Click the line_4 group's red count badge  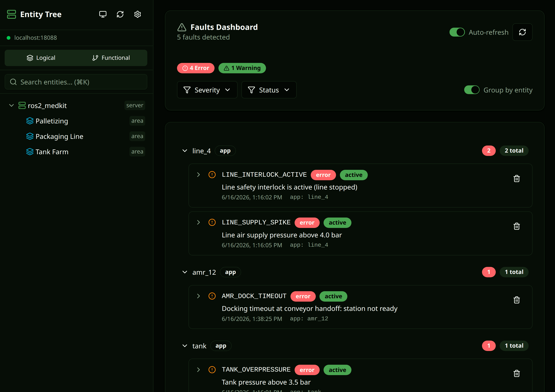click(489, 151)
